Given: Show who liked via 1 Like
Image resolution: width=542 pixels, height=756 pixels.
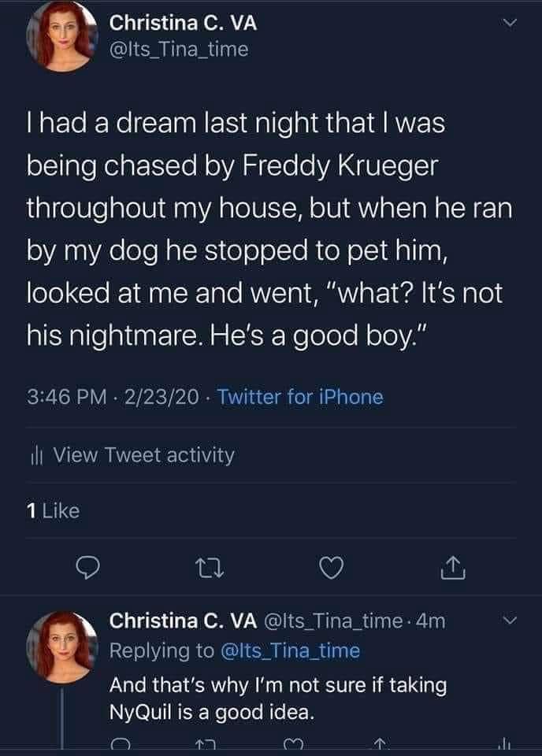Looking at the screenshot, I should point(53,511).
